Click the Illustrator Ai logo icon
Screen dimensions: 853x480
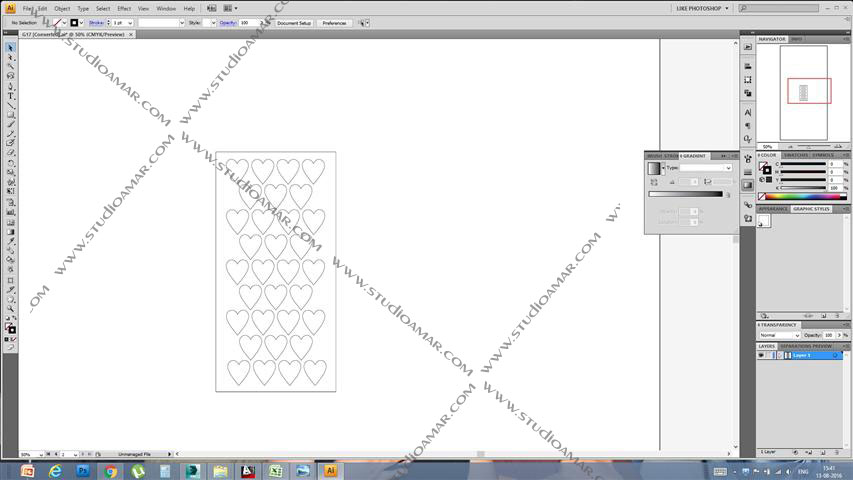pos(10,8)
